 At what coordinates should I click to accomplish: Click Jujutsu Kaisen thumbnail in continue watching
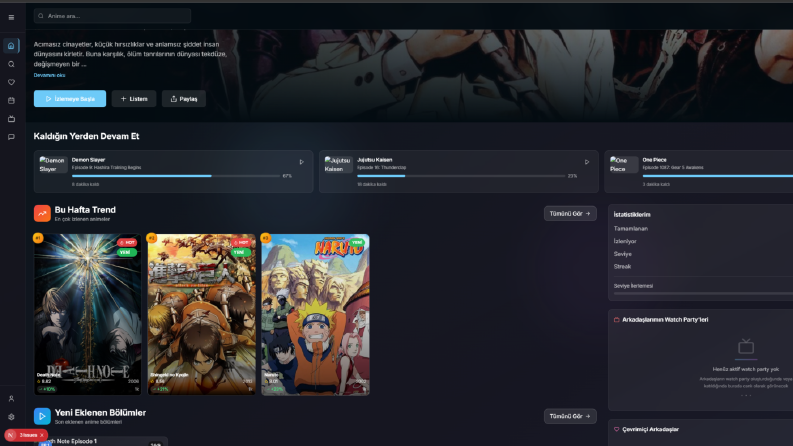[338, 165]
